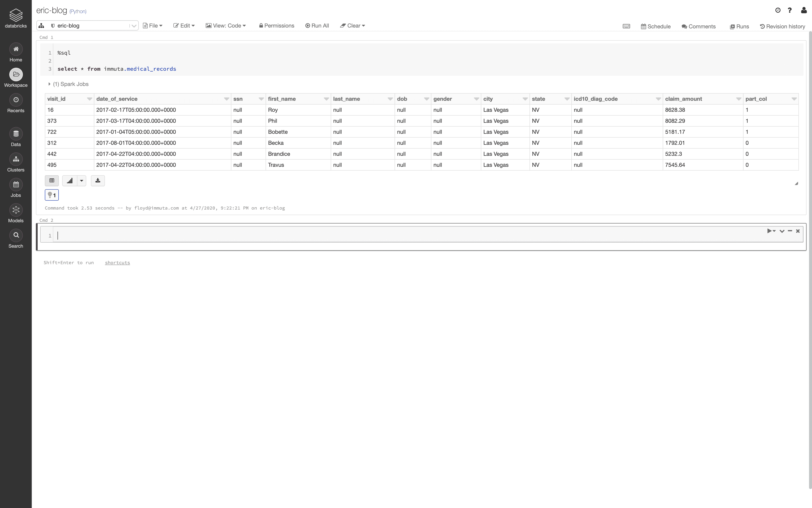The width and height of the screenshot is (812, 508).
Task: Open the part_col column sort dropdown
Action: [794, 99]
